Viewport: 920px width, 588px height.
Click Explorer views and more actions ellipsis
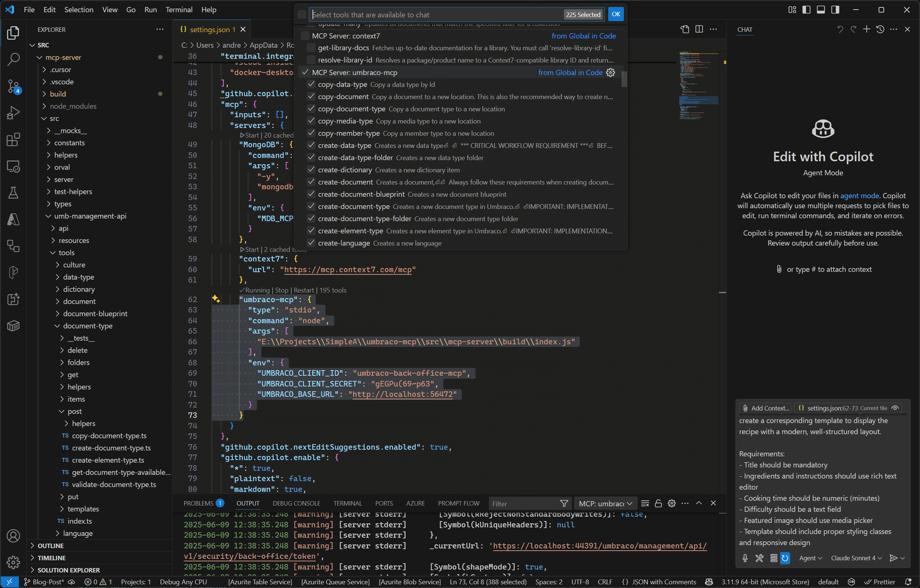[160, 30]
